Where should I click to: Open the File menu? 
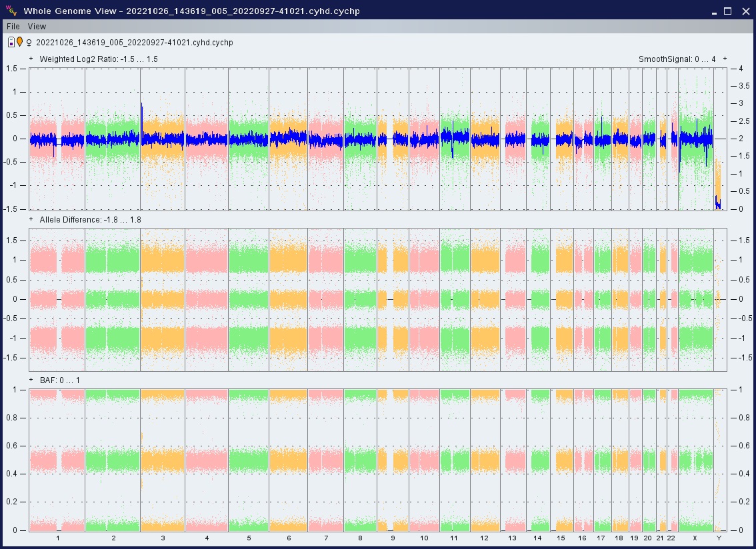coord(13,27)
